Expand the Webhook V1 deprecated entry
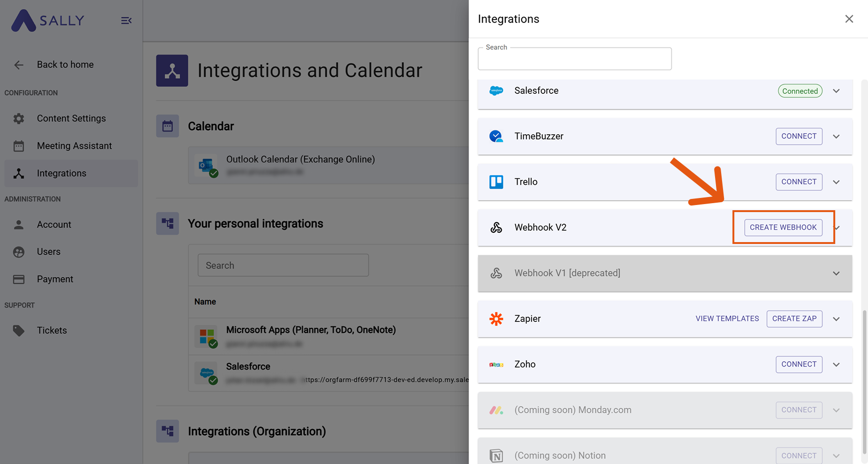868x464 pixels. [x=836, y=273]
